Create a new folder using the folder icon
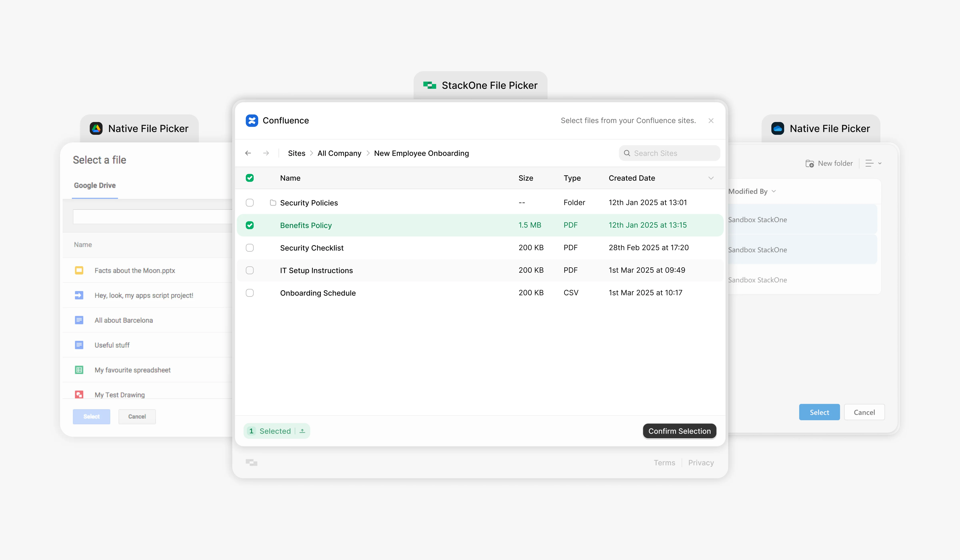This screenshot has height=560, width=960. pos(810,163)
